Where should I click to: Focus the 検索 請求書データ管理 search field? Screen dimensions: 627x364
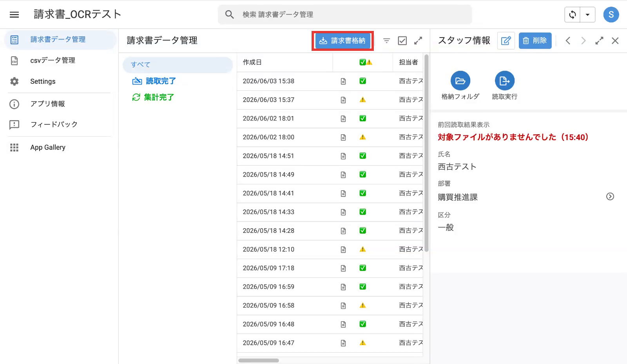tap(345, 14)
